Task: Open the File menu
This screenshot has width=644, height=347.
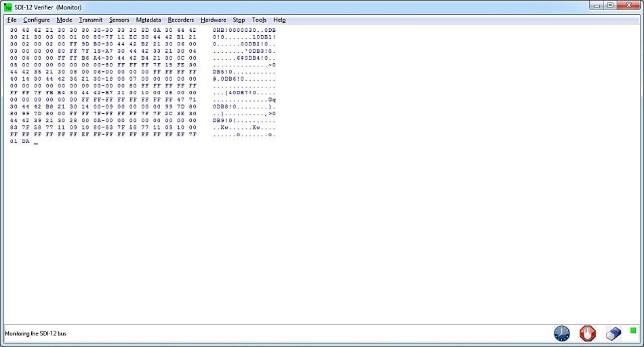Action: 12,20
